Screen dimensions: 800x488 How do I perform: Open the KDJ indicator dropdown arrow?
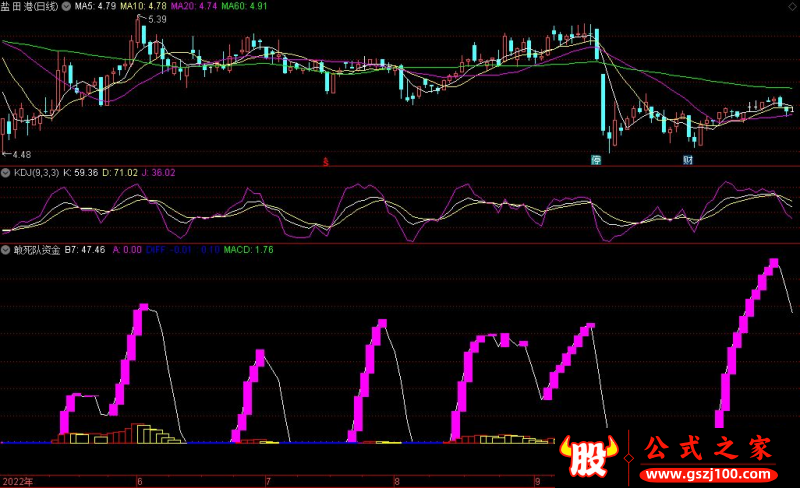pyautogui.click(x=6, y=172)
